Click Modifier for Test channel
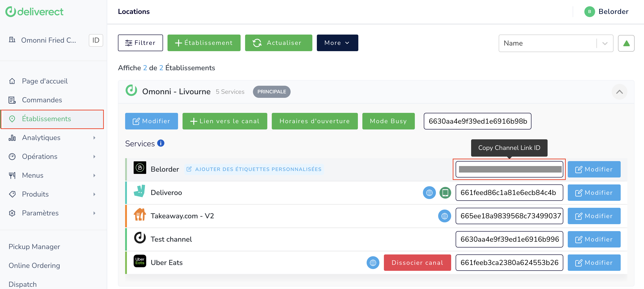 pyautogui.click(x=594, y=239)
